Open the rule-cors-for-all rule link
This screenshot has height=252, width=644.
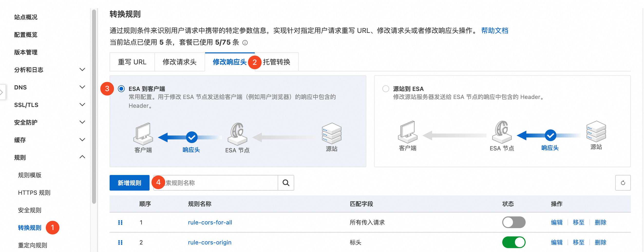coord(210,222)
